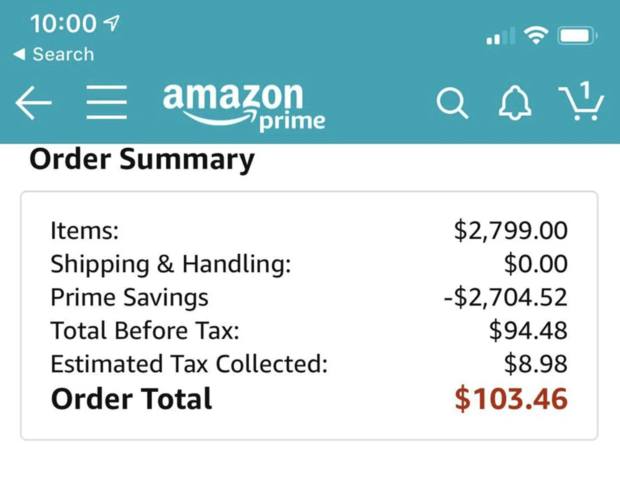Tap the Order Total $103.46 amount

point(510,399)
